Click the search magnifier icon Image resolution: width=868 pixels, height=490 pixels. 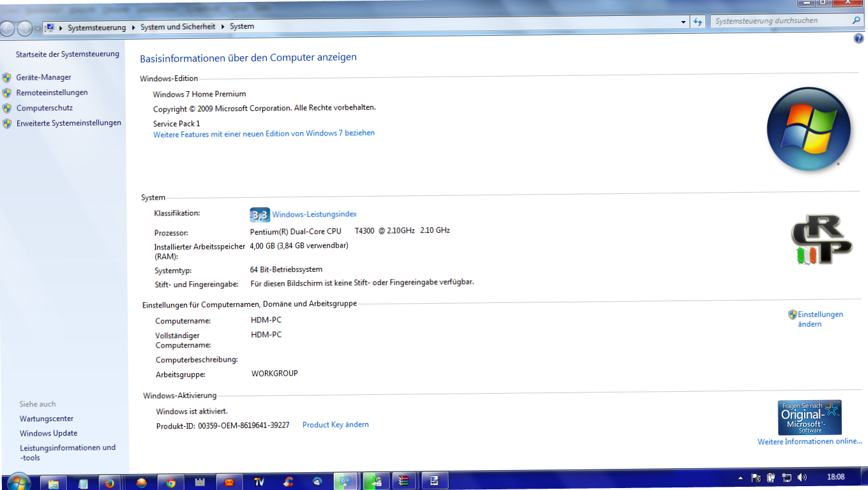[x=857, y=20]
